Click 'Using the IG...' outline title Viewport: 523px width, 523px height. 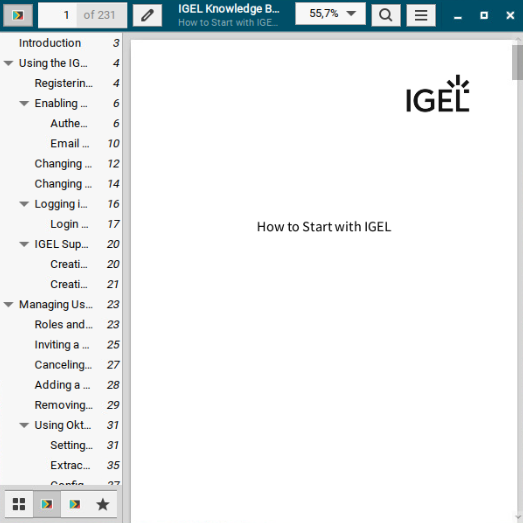point(53,63)
